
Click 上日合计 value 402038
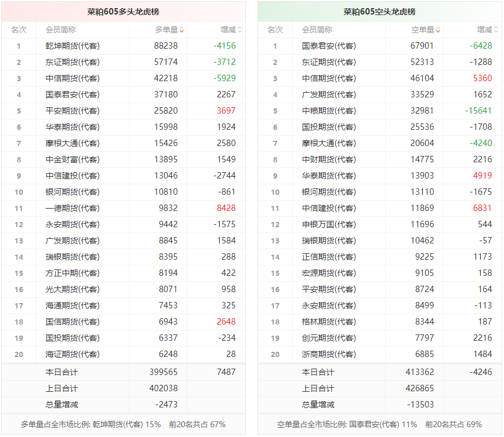click(x=164, y=388)
